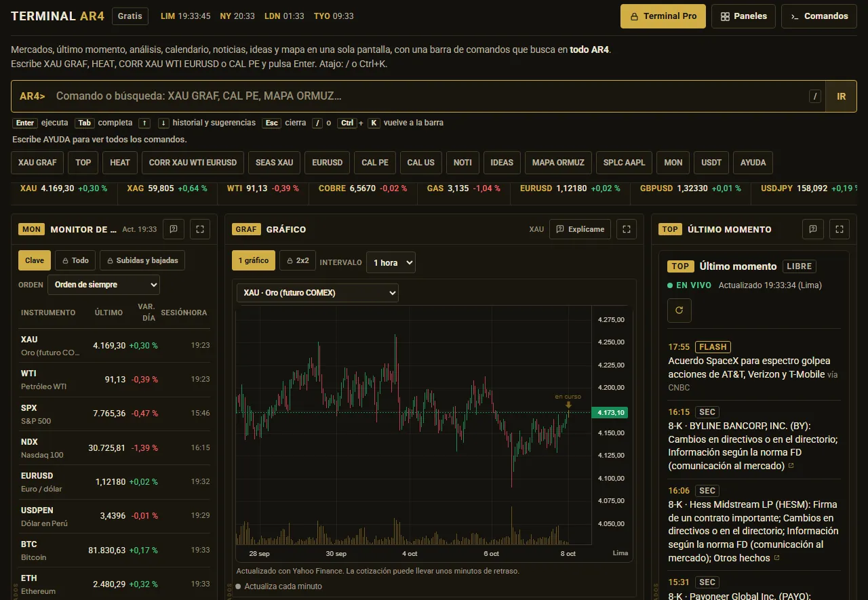This screenshot has height=600, width=868.
Task: Run the CAL PE quick command
Action: 375,163
